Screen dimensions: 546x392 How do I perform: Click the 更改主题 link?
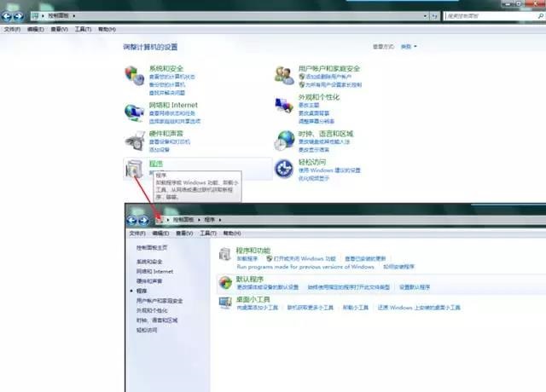[x=309, y=105]
